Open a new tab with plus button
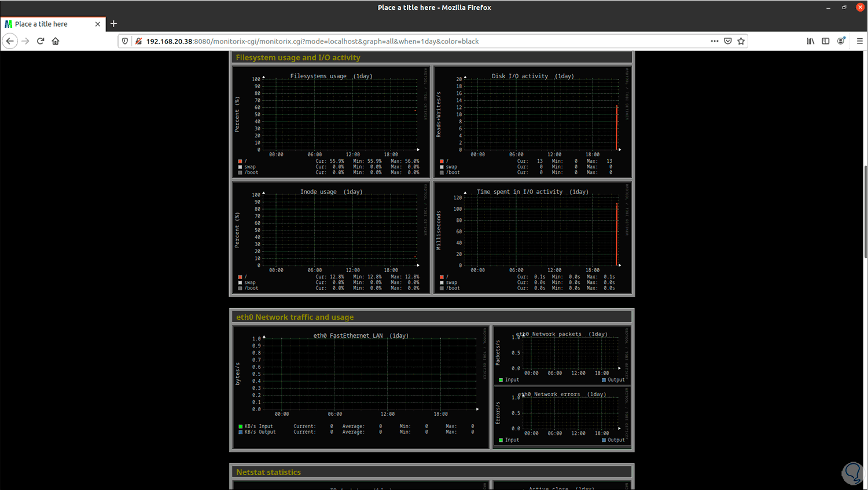 pyautogui.click(x=113, y=24)
